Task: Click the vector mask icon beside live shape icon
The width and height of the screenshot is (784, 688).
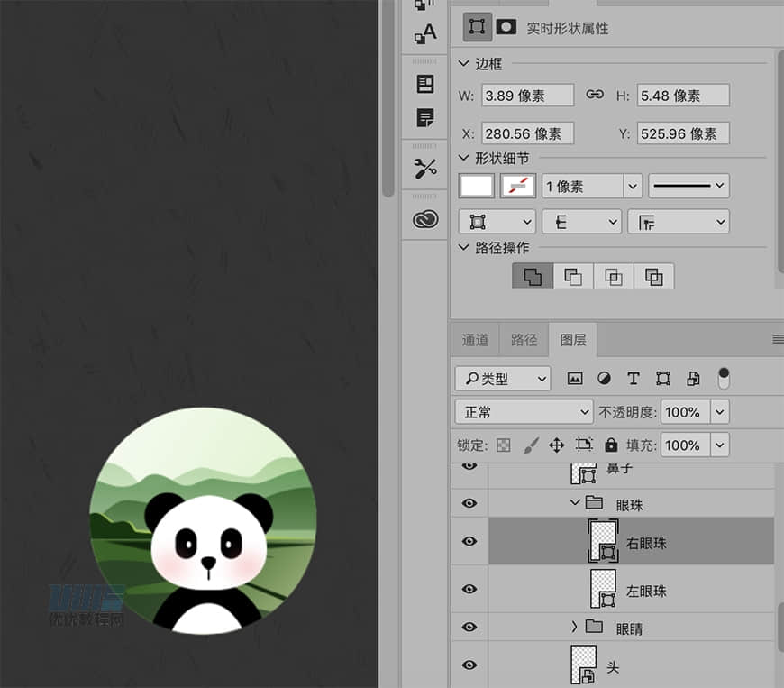Action: pos(505,27)
